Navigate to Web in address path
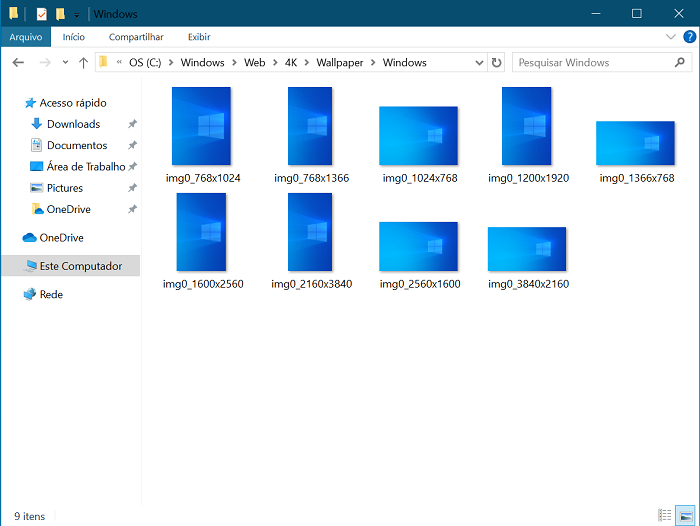Screen dimensions: 700x526 [x=254, y=63]
